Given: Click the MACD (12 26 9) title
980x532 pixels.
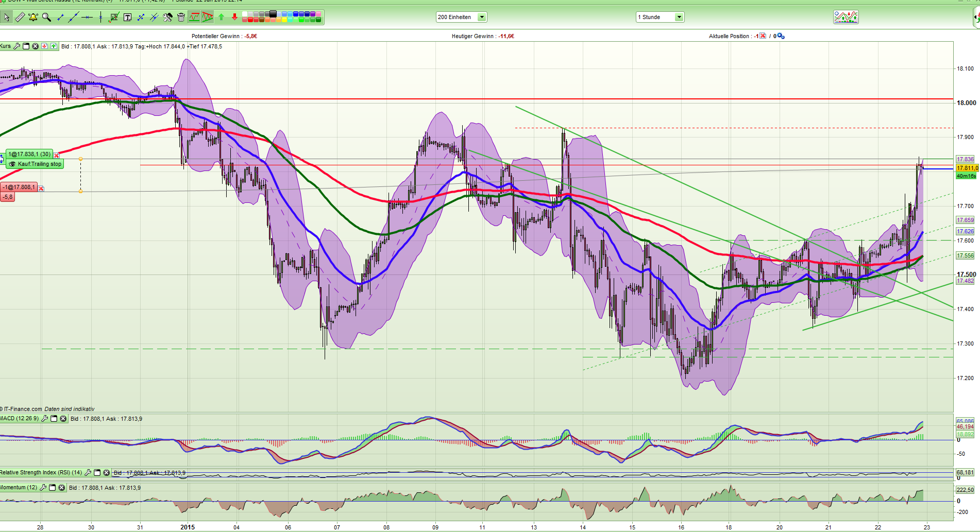Looking at the screenshot, I should 20,419.
